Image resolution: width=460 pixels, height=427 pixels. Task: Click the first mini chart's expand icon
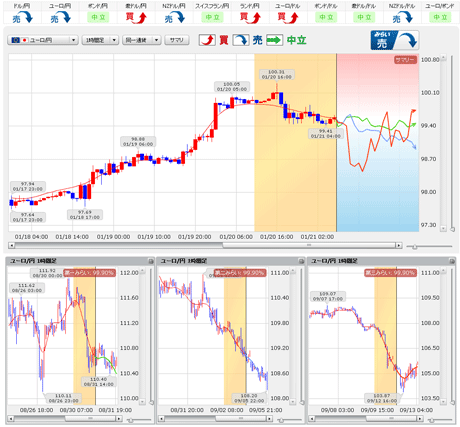coord(151,261)
